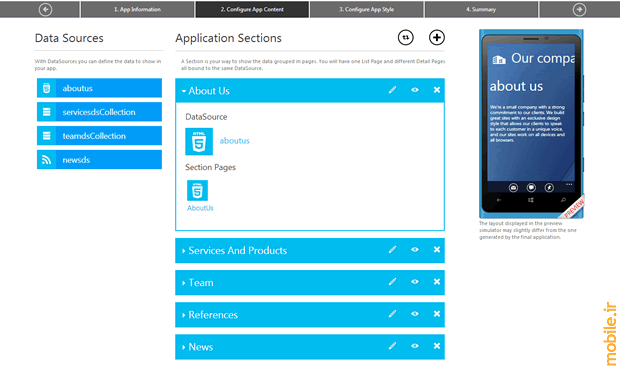Click the reorder sections swap icon
This screenshot has width=620, height=369.
[405, 38]
